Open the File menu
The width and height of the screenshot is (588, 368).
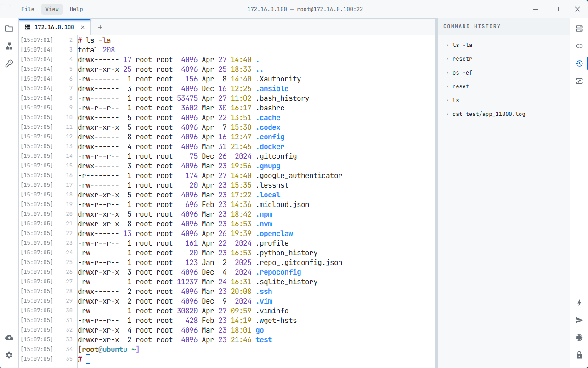[28, 9]
